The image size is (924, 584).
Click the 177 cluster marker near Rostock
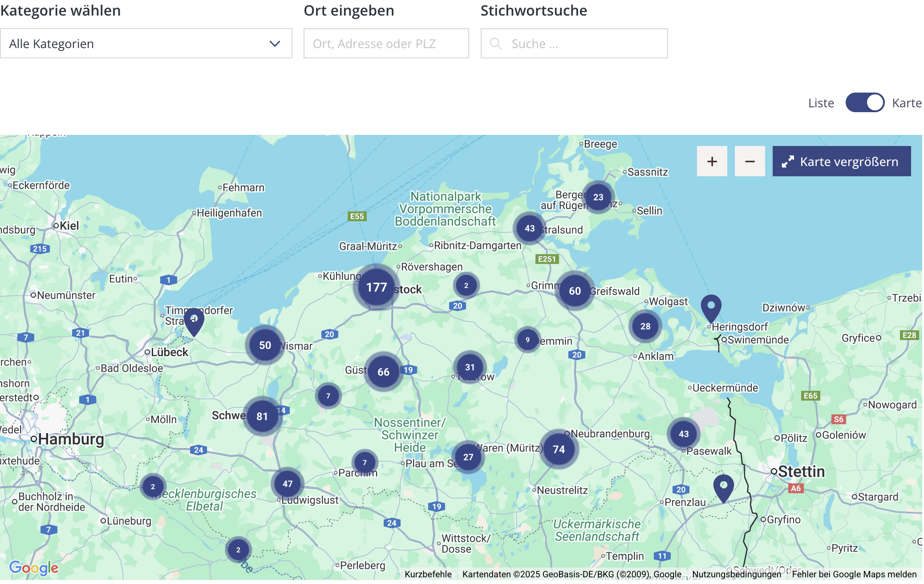[x=377, y=288]
